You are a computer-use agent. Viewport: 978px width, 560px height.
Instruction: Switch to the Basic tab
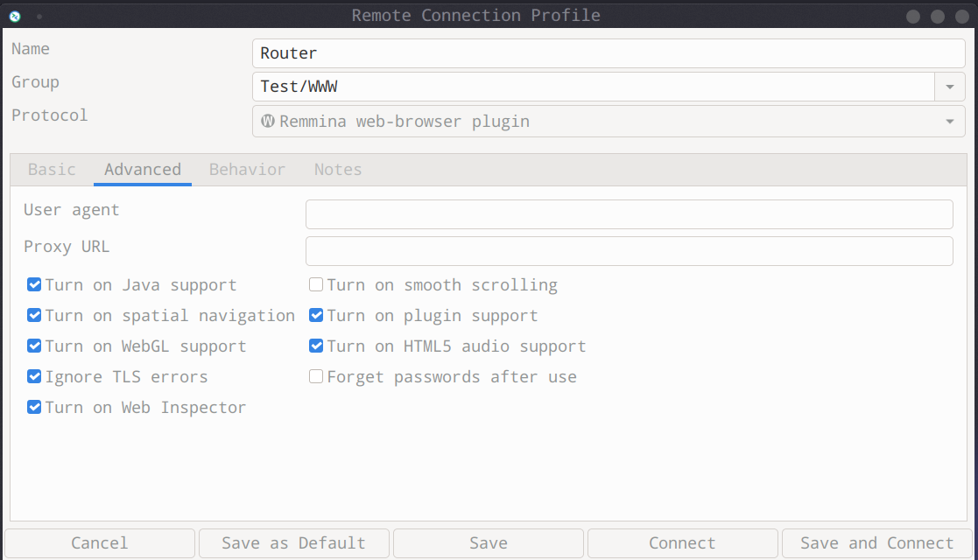pyautogui.click(x=52, y=170)
